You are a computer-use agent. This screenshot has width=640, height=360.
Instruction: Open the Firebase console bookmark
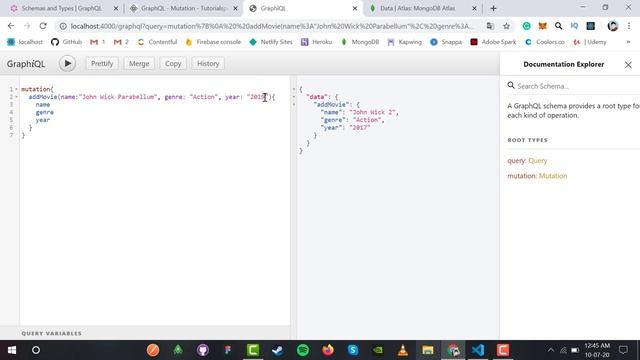pyautogui.click(x=213, y=42)
